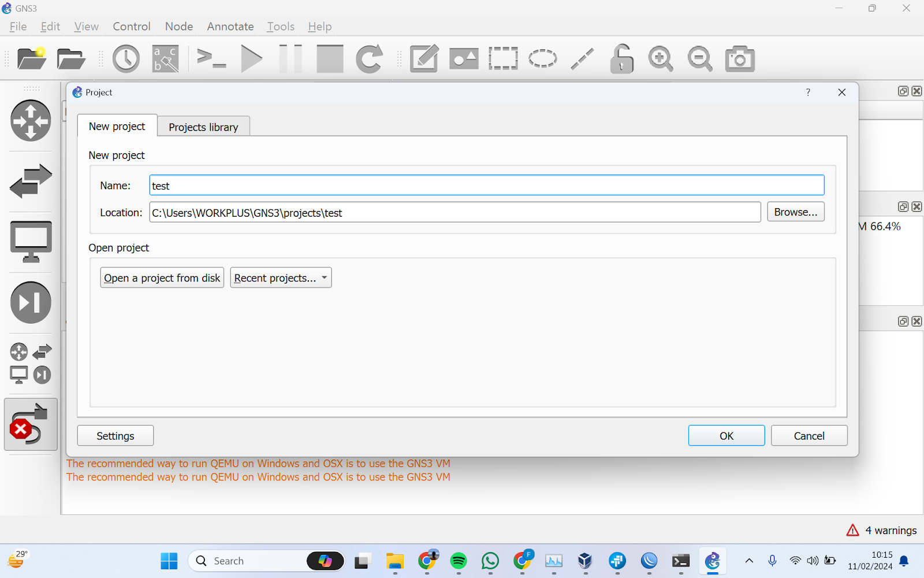Close the Project dialog with X
This screenshot has width=924, height=578.
point(842,92)
